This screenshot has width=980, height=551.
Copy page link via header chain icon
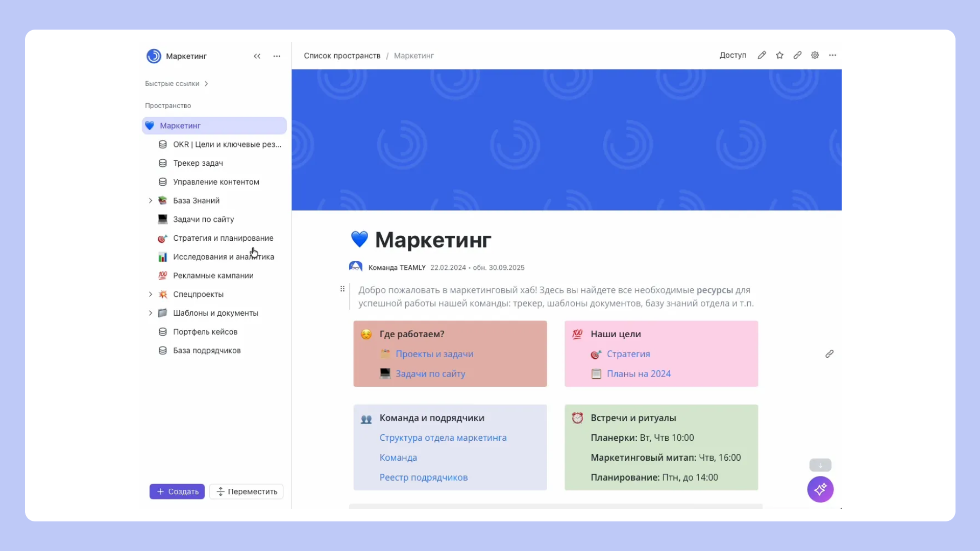click(x=797, y=55)
